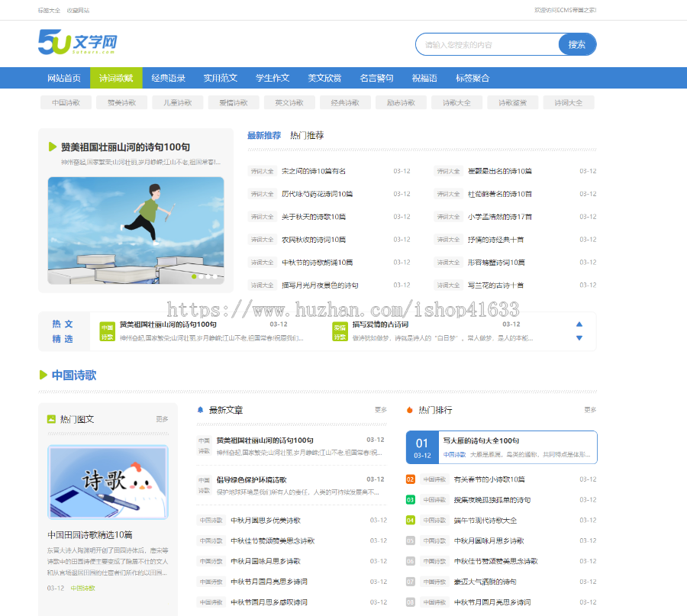Screen dimensions: 687x616
Task: Open article 历代咏芍药花诗词10篇
Action: tap(318, 194)
